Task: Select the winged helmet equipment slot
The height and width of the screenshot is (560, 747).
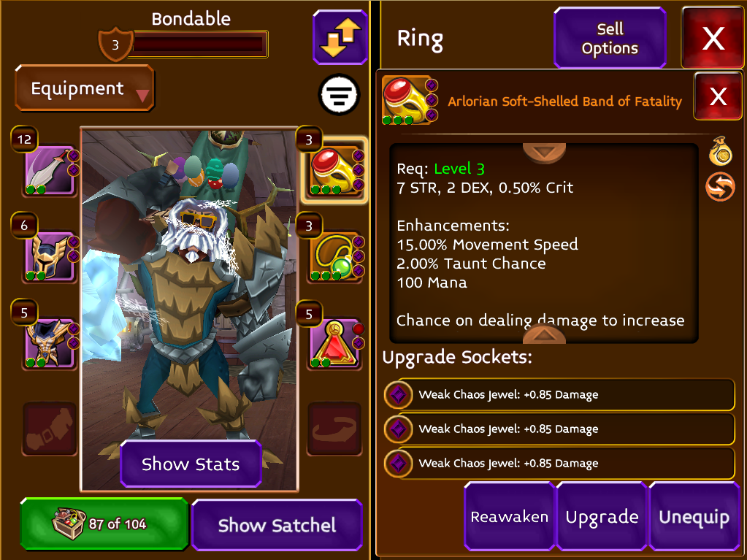Action: pyautogui.click(x=50, y=256)
